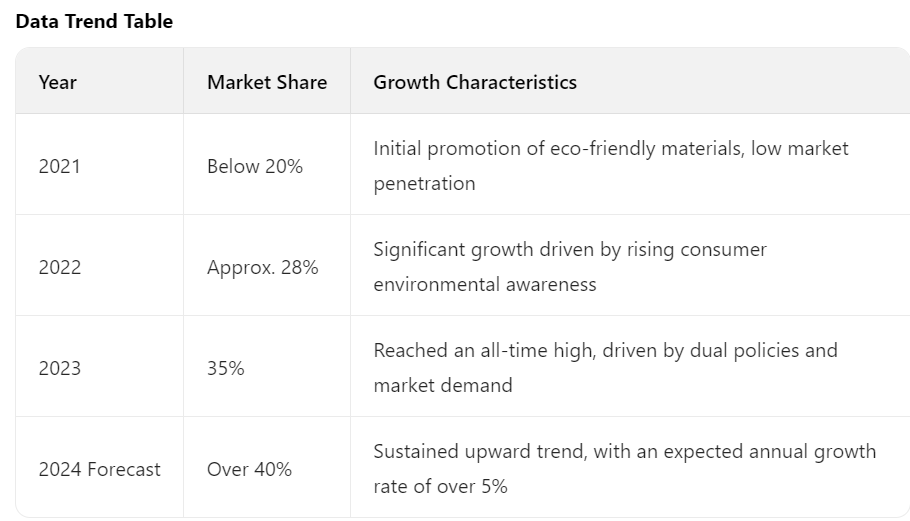910x521 pixels.
Task: Click the Below 20% cell
Action: [255, 166]
